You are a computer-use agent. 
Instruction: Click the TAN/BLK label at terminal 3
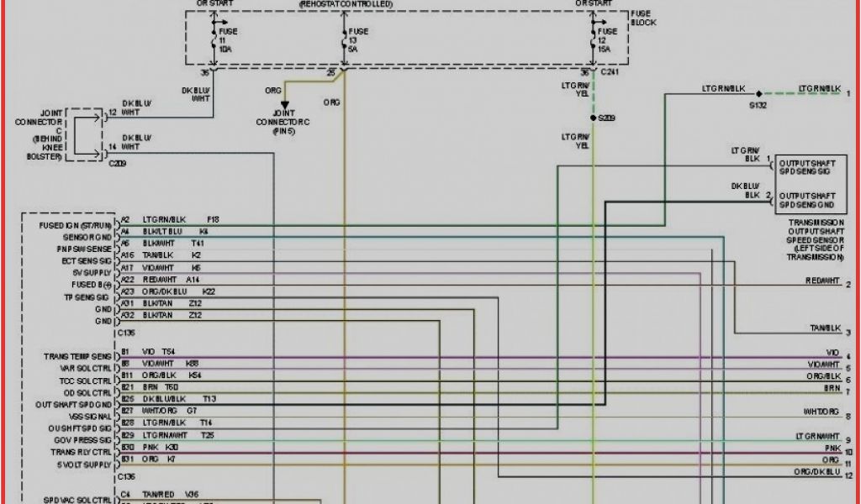tap(824, 328)
